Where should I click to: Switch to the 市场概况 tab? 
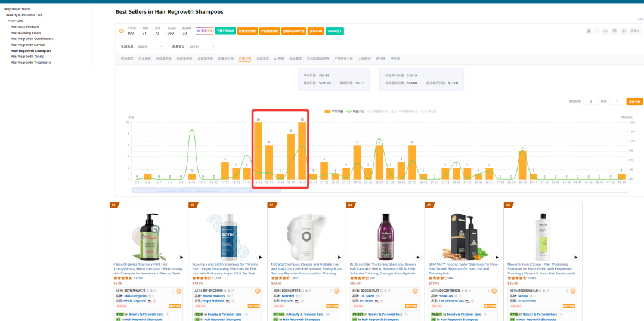[127, 59]
